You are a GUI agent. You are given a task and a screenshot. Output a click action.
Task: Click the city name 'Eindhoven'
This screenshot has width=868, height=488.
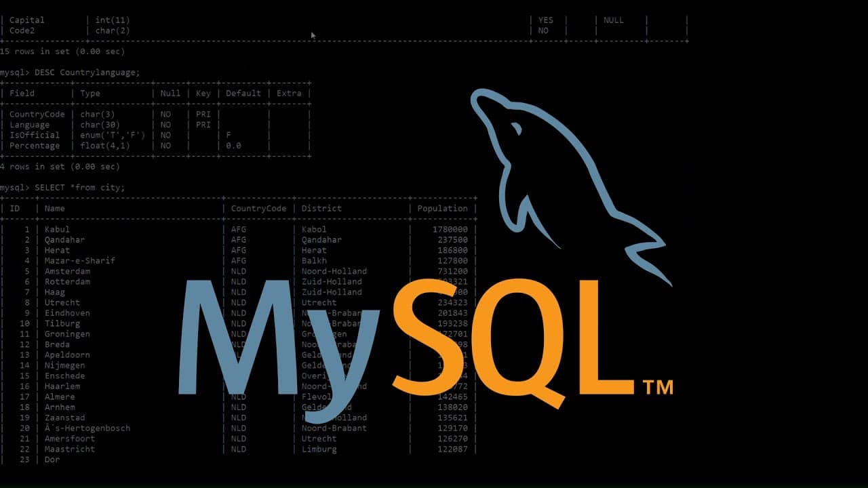click(67, 313)
